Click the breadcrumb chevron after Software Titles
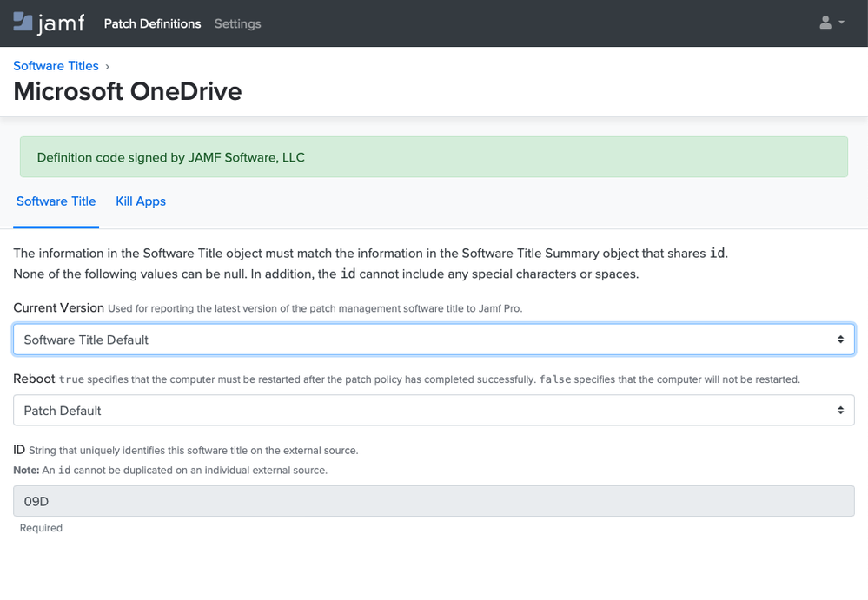This screenshot has height=600, width=868. (108, 66)
